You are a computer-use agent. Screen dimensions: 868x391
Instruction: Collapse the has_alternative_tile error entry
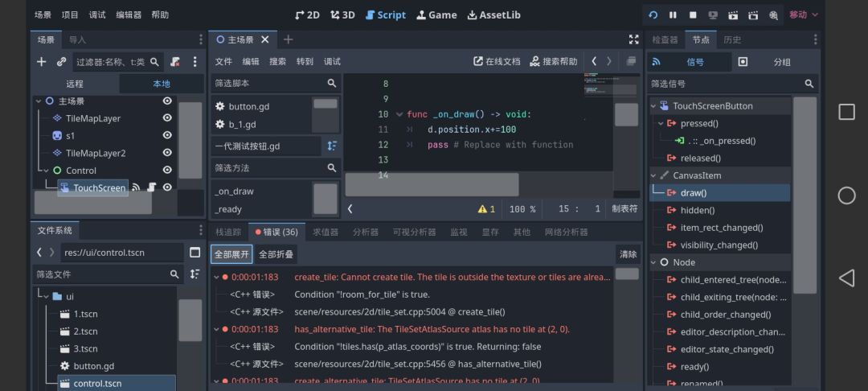[x=216, y=329]
